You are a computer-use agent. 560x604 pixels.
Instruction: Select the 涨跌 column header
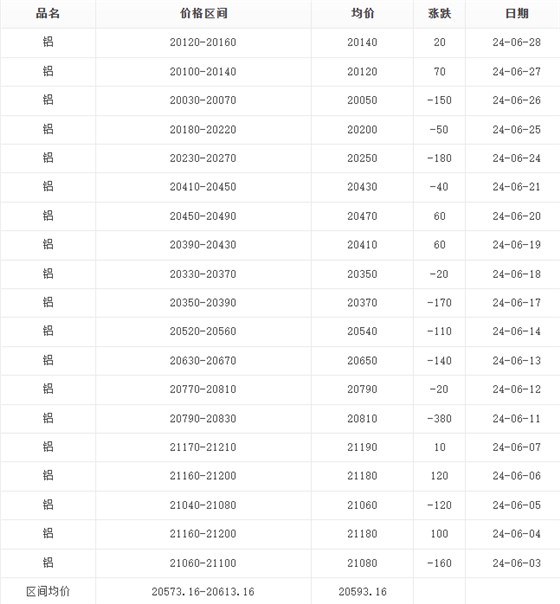pyautogui.click(x=439, y=13)
